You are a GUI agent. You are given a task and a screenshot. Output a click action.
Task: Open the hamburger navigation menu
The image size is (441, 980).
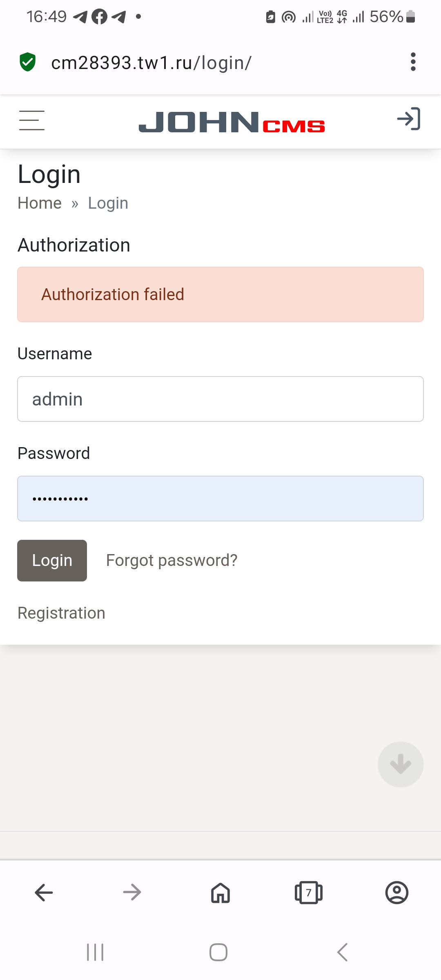tap(32, 120)
